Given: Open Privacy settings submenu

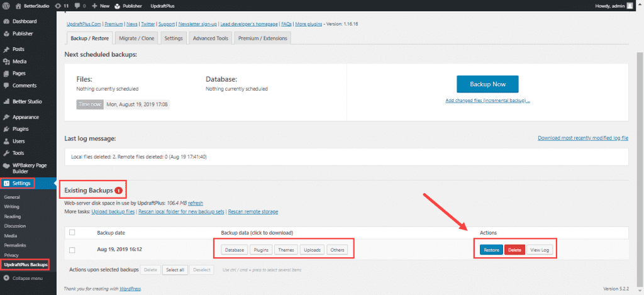Looking at the screenshot, I should (x=11, y=255).
